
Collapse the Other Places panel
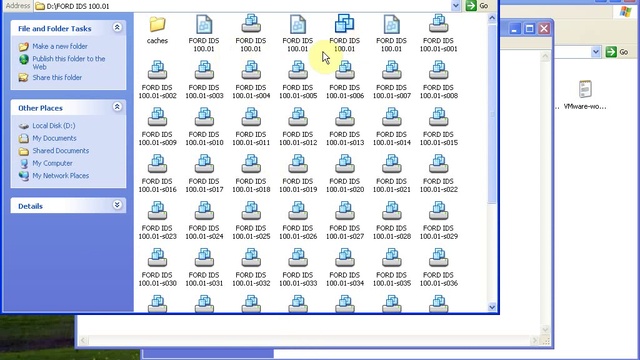coord(117,107)
